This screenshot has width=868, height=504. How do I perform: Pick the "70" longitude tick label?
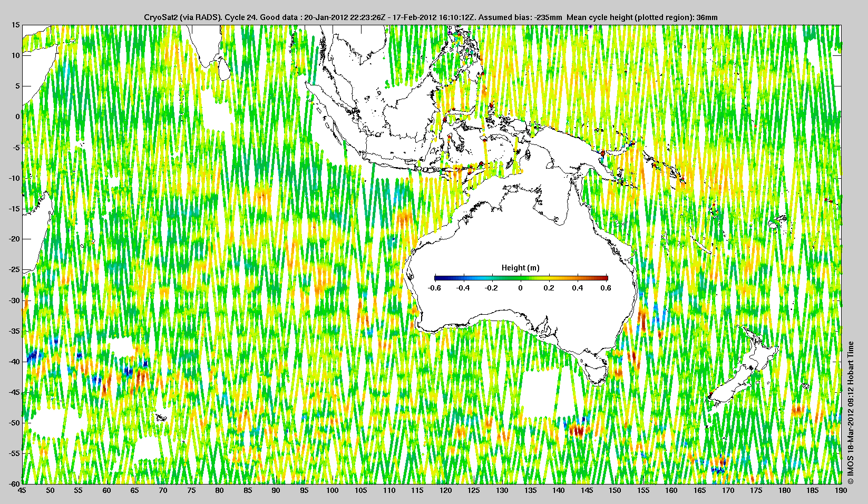(163, 490)
